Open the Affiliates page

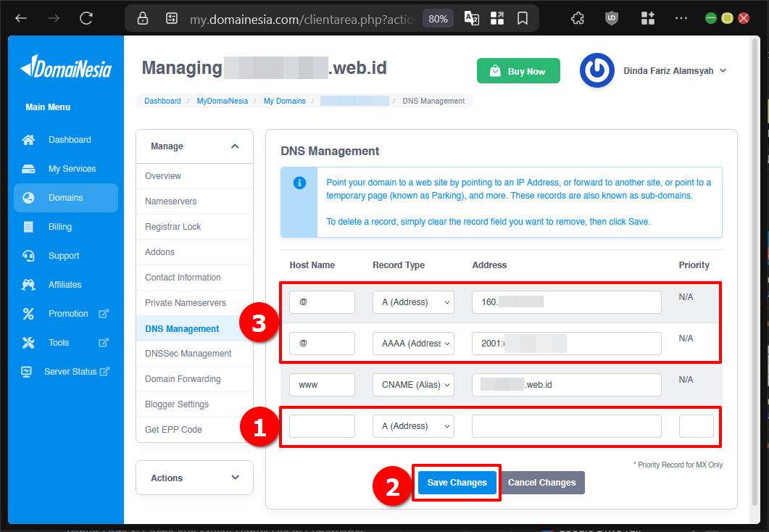tap(66, 284)
